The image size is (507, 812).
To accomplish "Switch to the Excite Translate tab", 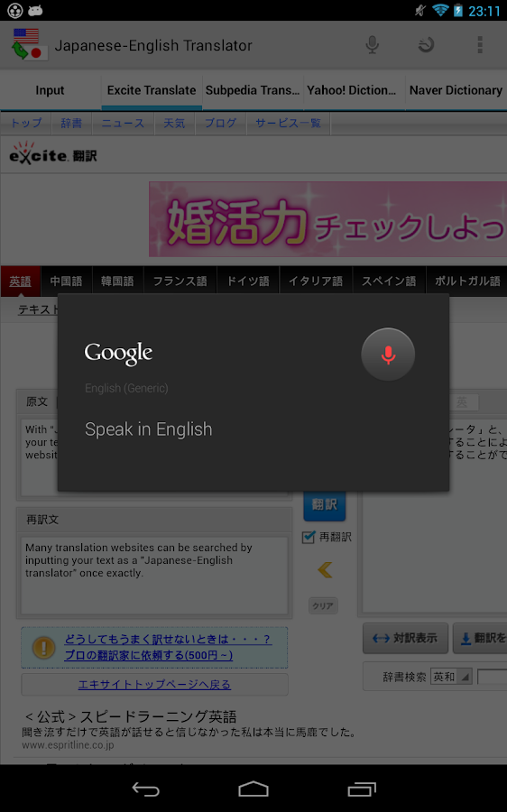I will coord(152,90).
